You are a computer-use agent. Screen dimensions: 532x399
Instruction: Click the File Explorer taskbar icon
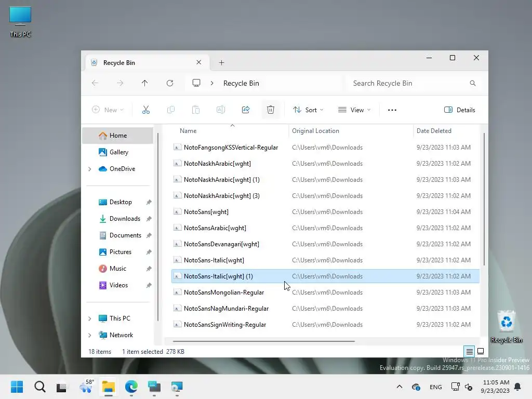click(109, 387)
